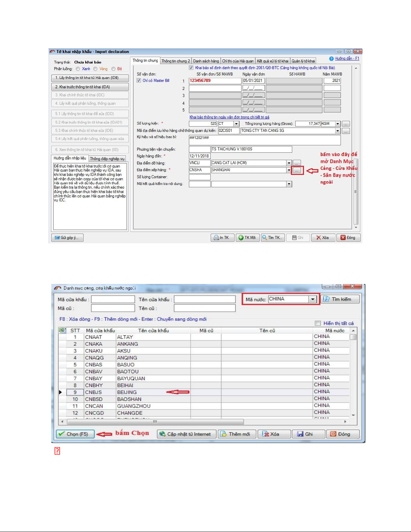The width and height of the screenshot is (411, 532).
Task: Click the Ngày vận đơn field showing 05/01/2021
Action: 254,81
